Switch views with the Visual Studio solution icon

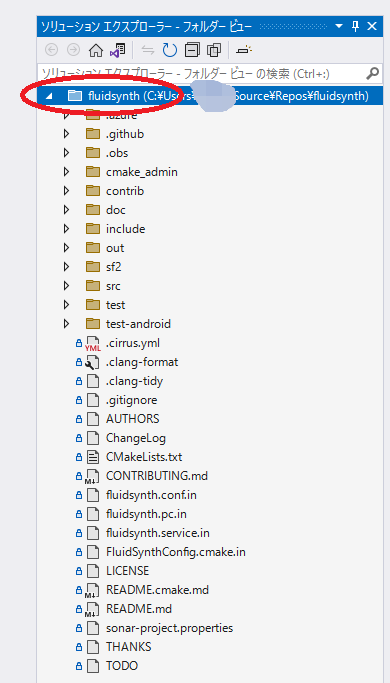click(117, 51)
